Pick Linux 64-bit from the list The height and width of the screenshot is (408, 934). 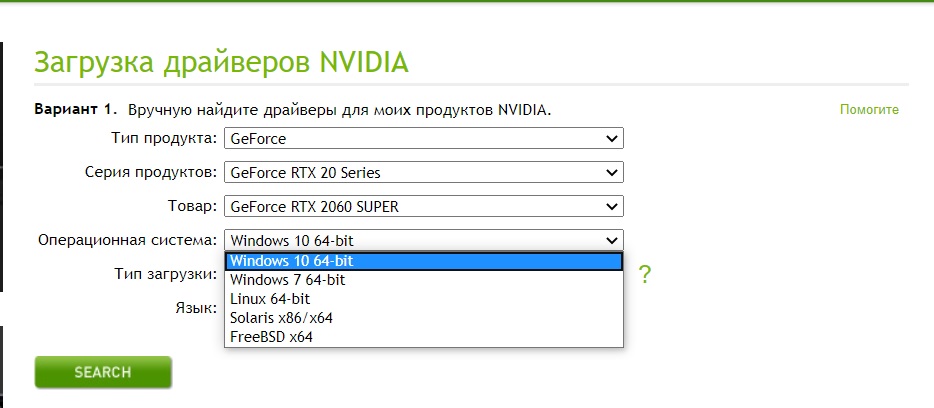pos(423,299)
